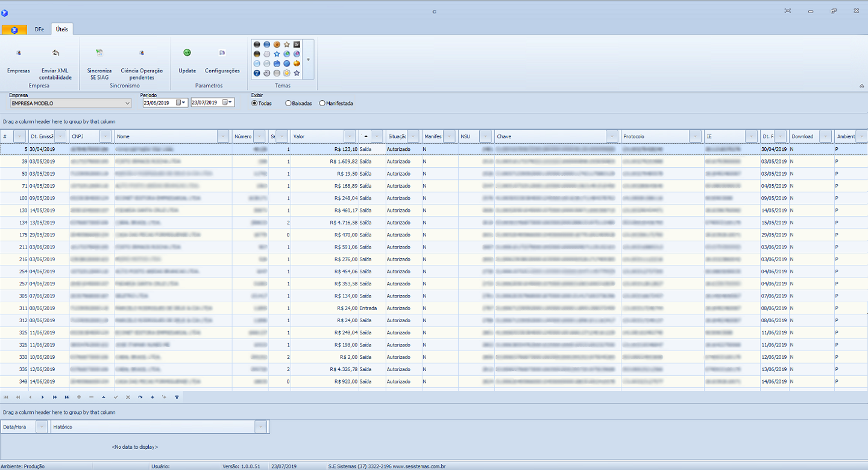Select the Baixadas radio option

[x=289, y=103]
